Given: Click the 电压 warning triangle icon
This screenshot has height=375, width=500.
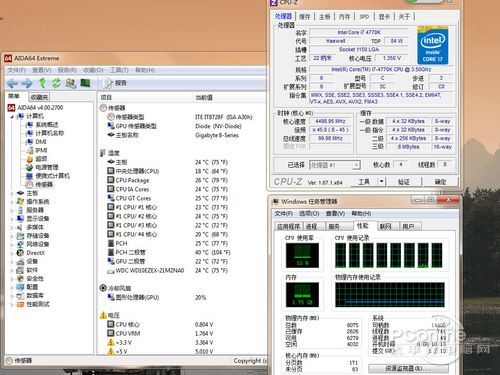Looking at the screenshot, I should tap(103, 315).
